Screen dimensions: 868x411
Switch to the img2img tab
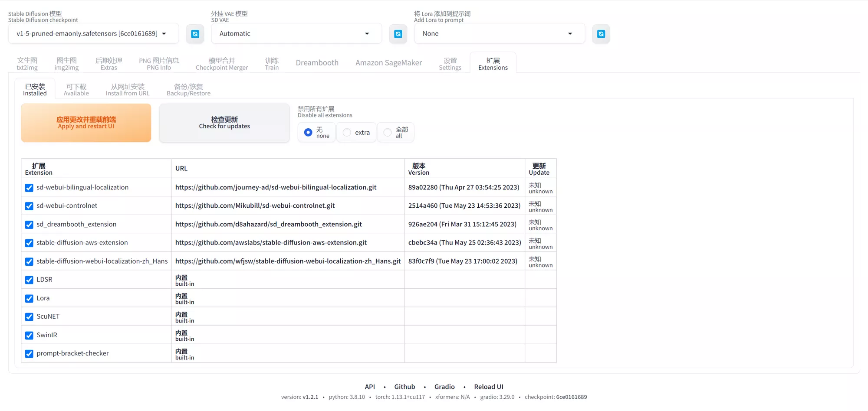coord(66,64)
